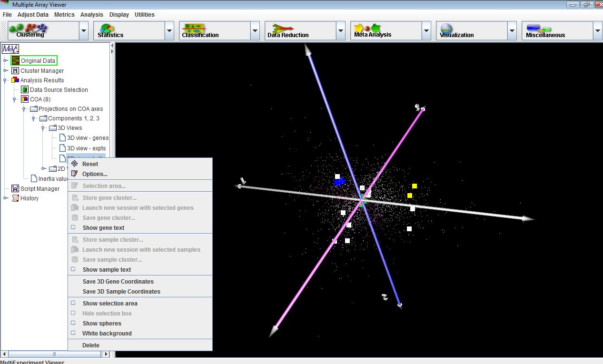Click Save 3D Gene Coordinates
The width and height of the screenshot is (603, 364).
[x=118, y=282]
